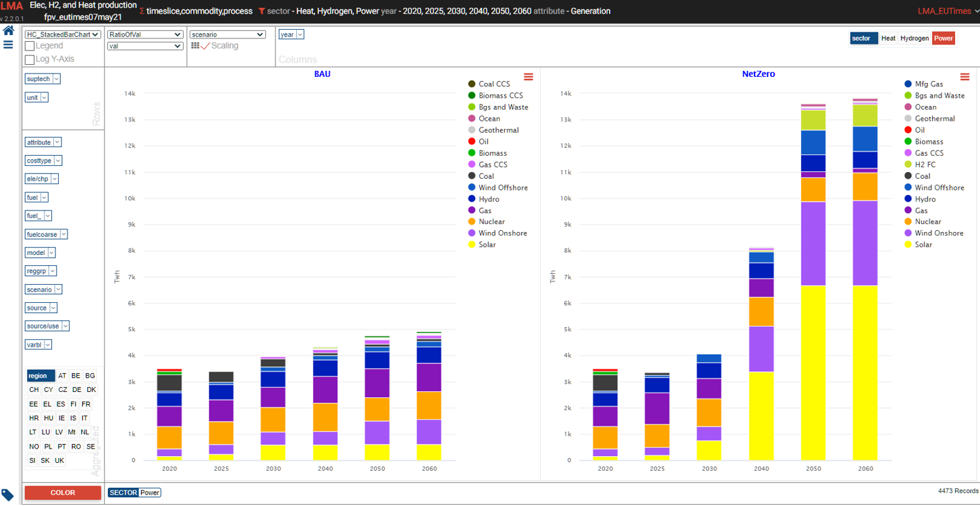Viewport: 980px width, 506px height.
Task: Toggle Hydrogen sector filter
Action: [915, 38]
